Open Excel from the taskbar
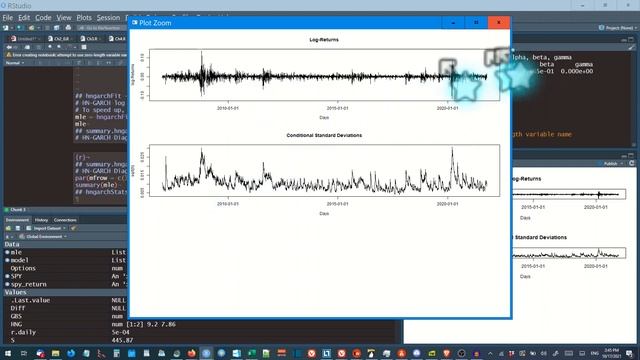The image size is (640, 360). coord(252,353)
